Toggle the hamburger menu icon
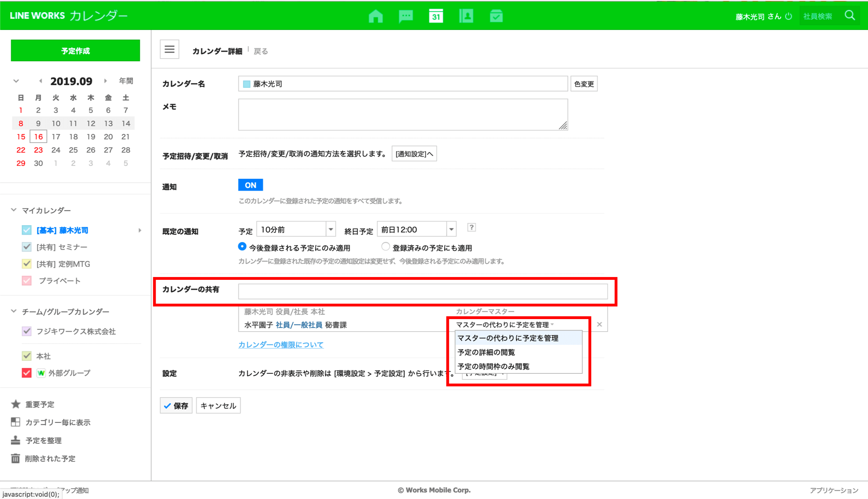Image resolution: width=868 pixels, height=499 pixels. 169,50
